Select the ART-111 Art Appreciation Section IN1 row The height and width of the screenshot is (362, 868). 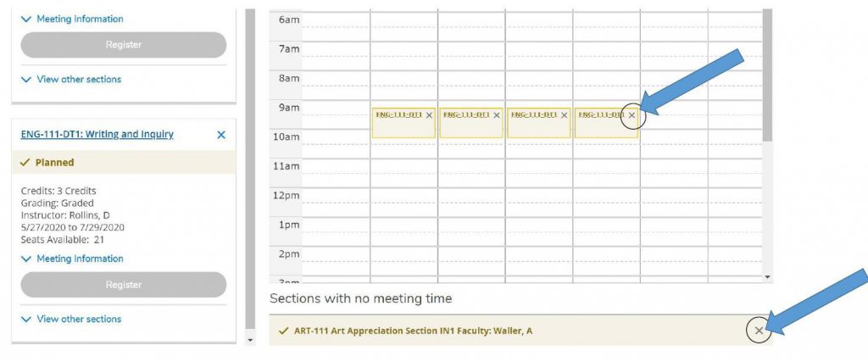[x=509, y=331]
